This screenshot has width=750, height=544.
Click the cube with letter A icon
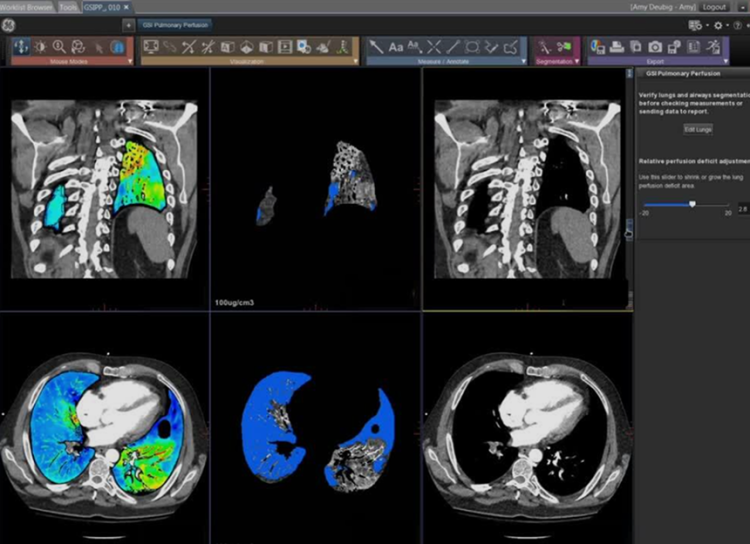(227, 47)
